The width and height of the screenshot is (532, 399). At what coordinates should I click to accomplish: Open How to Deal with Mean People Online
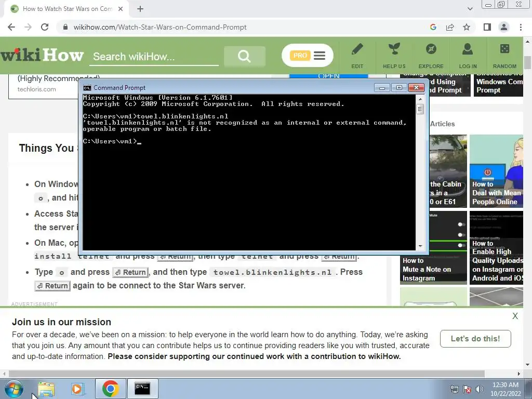pyautogui.click(x=496, y=171)
